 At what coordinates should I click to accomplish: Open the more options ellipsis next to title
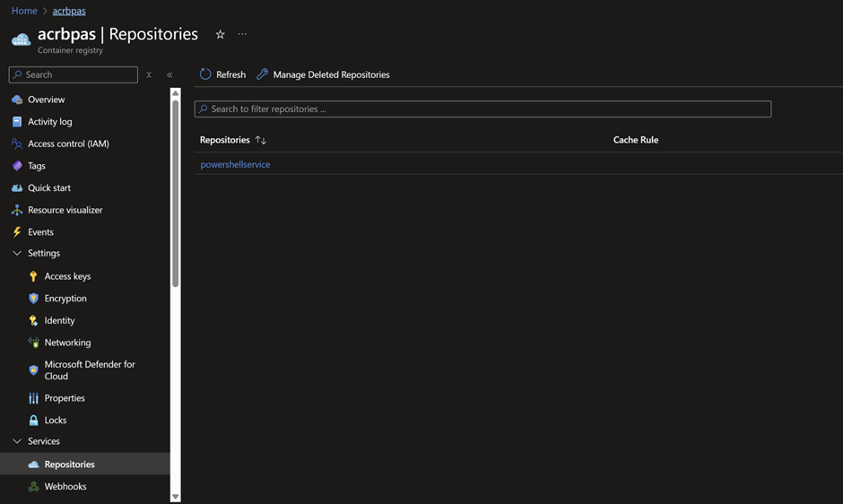pos(242,34)
